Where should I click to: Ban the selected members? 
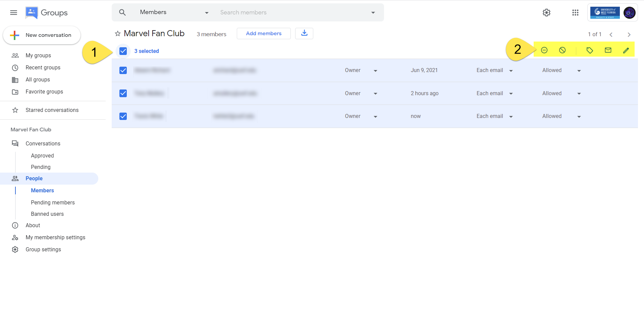tap(562, 50)
